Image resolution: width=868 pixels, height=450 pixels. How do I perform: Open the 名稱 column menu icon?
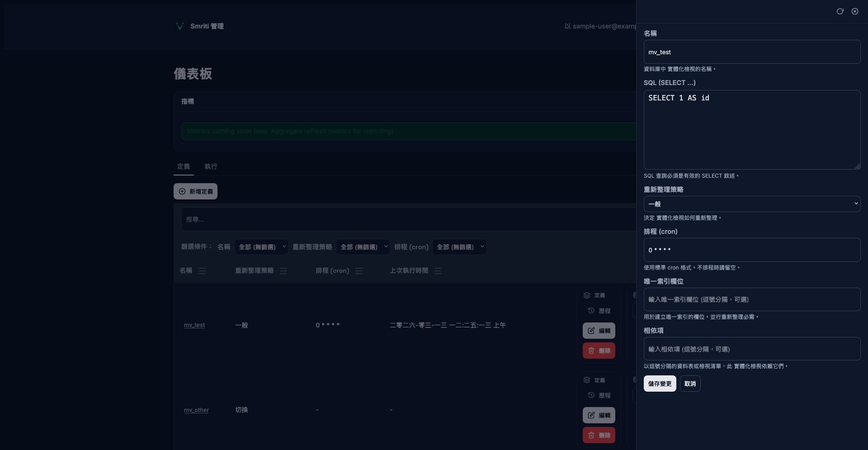[202, 271]
